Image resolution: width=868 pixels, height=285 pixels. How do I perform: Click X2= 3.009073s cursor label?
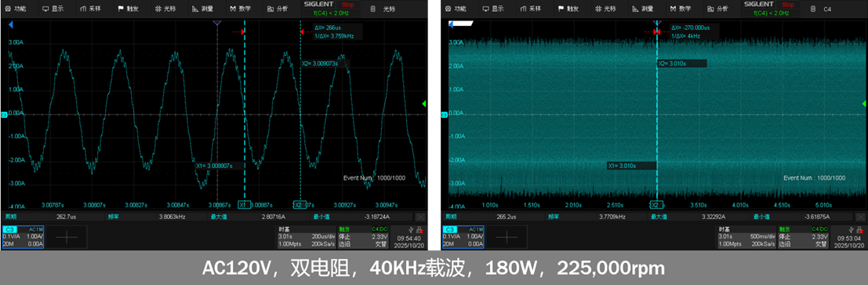pos(319,64)
